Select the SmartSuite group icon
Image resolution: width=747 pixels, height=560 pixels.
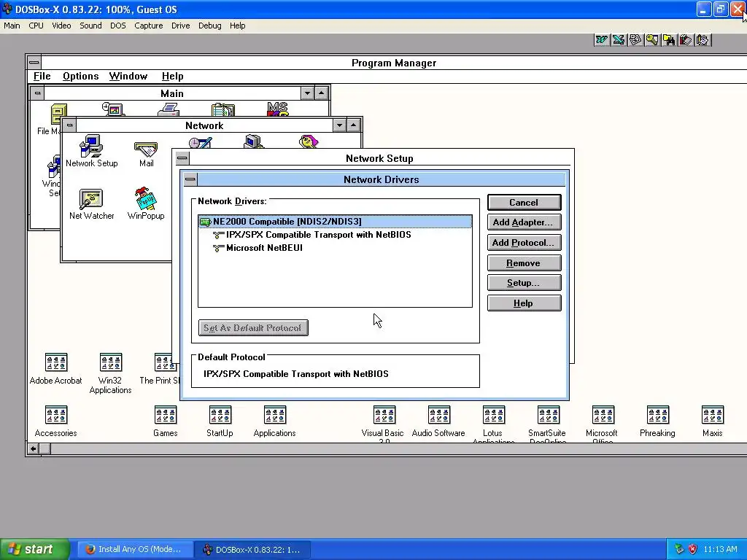pos(548,424)
